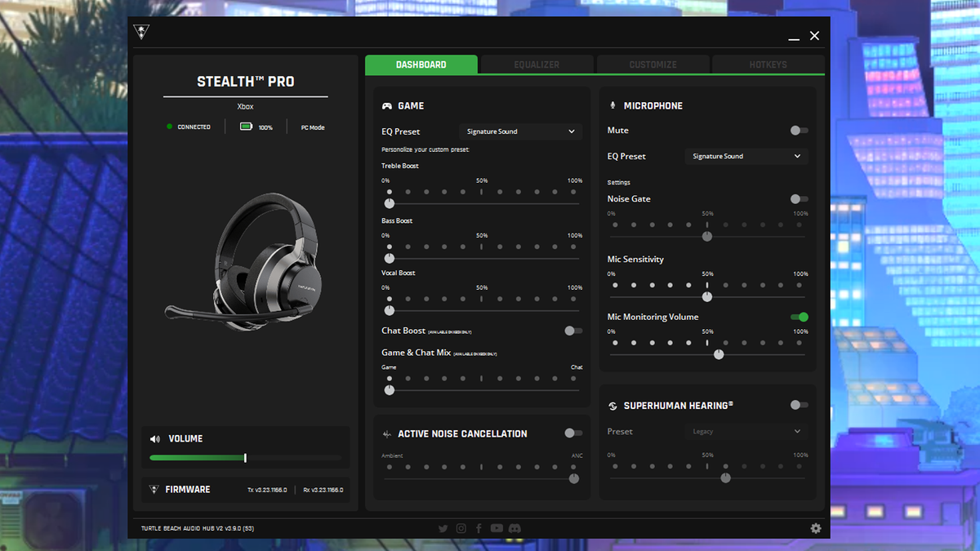Screen dimensions: 980x551
Task: Click the Active Noise Cancellation waveform icon
Action: pyautogui.click(x=387, y=434)
